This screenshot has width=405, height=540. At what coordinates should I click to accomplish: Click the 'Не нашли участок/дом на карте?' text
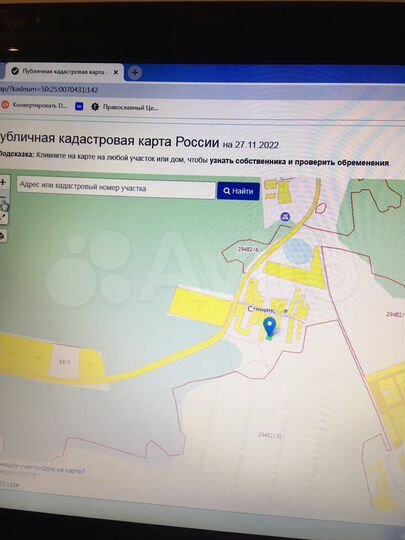42,467
